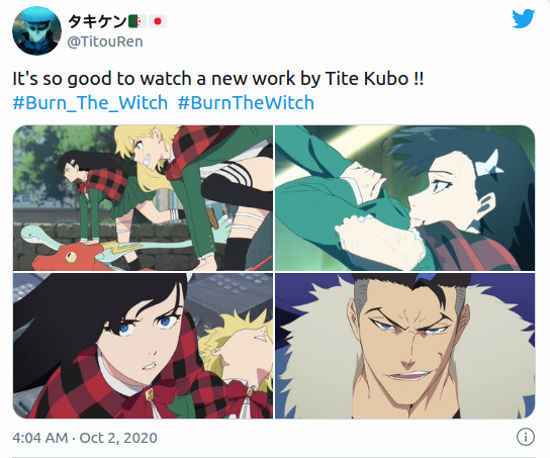Click the time portion 4:04 AM
This screenshot has width=550, height=458.
[x=40, y=438]
